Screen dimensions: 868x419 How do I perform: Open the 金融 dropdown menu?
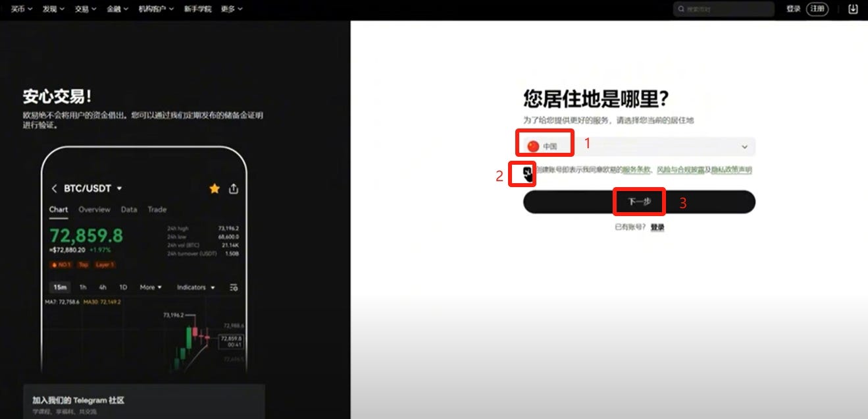118,9
